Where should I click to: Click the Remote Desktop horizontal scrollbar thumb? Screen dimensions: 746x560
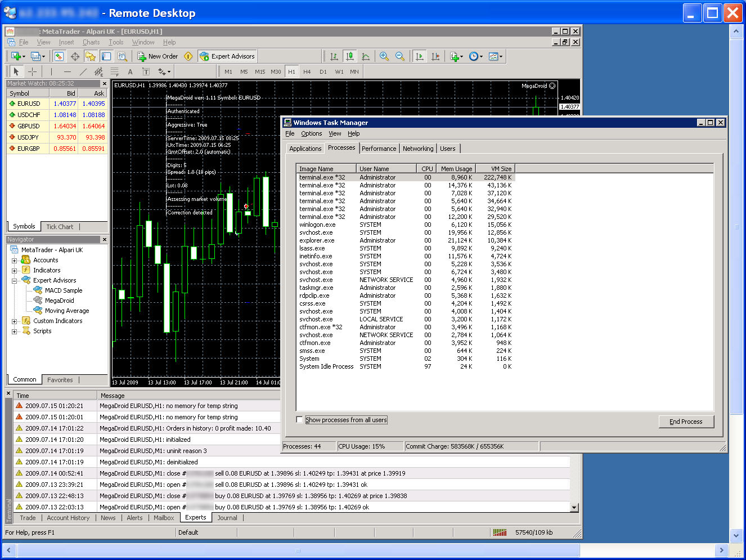[298, 550]
